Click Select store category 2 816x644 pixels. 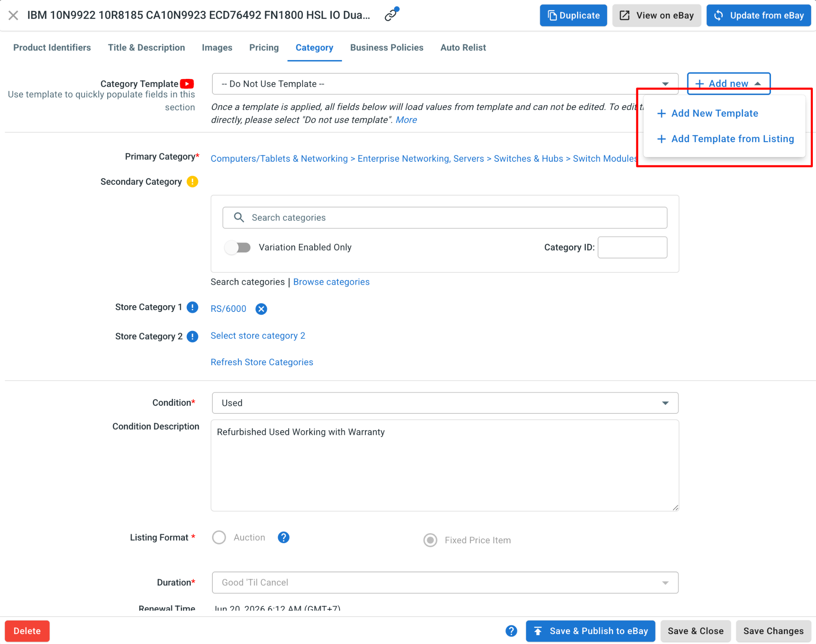tap(258, 336)
